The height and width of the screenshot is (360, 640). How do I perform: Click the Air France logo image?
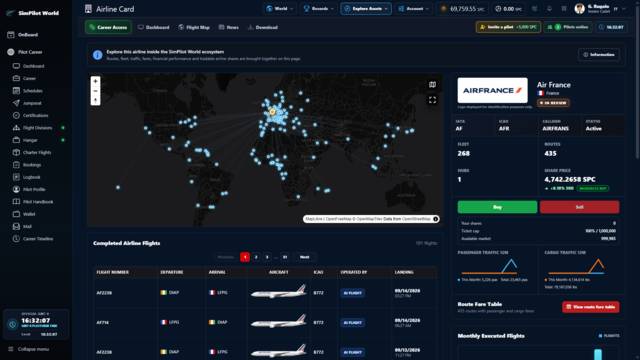492,90
